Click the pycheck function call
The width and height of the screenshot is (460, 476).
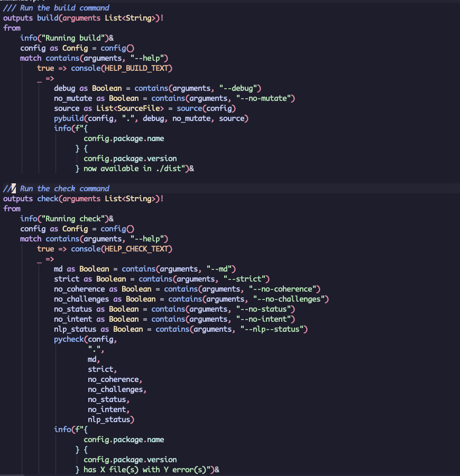coord(69,339)
